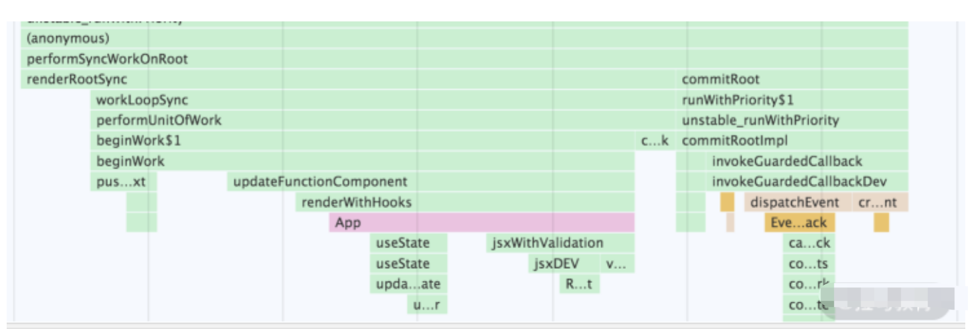Image resolution: width=980 pixels, height=329 pixels.
Task: Select the jsxDEV call frame
Action: click(x=556, y=264)
